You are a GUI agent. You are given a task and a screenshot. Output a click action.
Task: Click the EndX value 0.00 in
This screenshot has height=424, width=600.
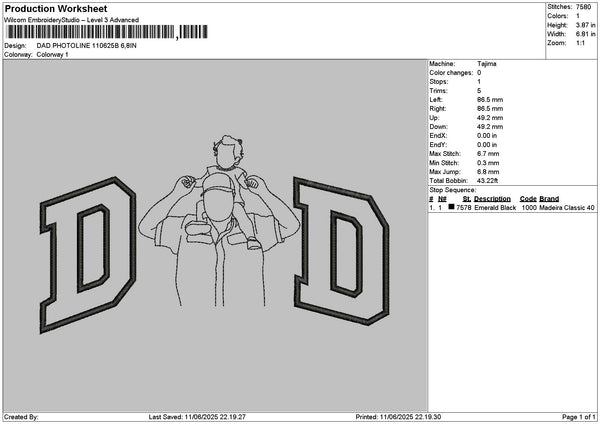click(487, 136)
